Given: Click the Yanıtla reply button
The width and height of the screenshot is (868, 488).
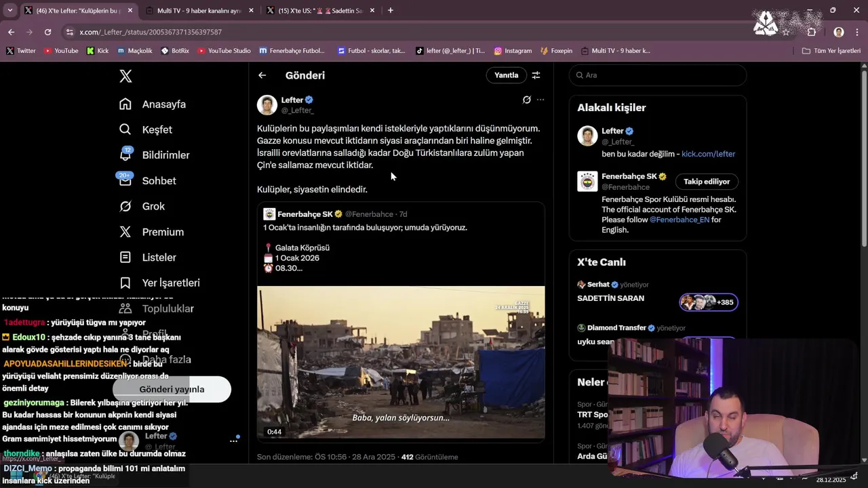Looking at the screenshot, I should click(x=506, y=75).
